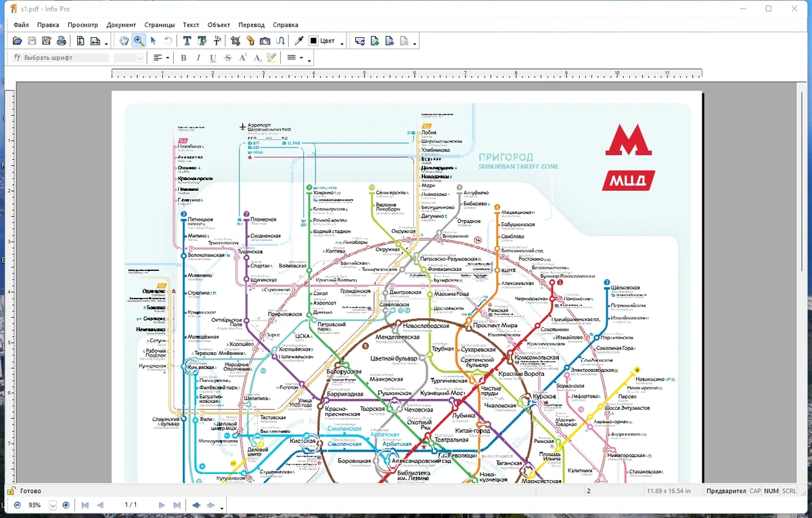Click the Rotate tool icon

[x=168, y=41]
